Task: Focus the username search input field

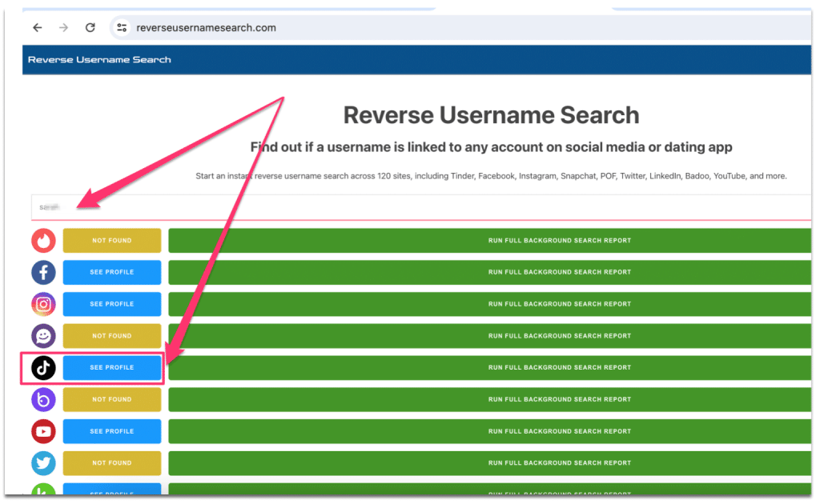Action: click(x=420, y=206)
